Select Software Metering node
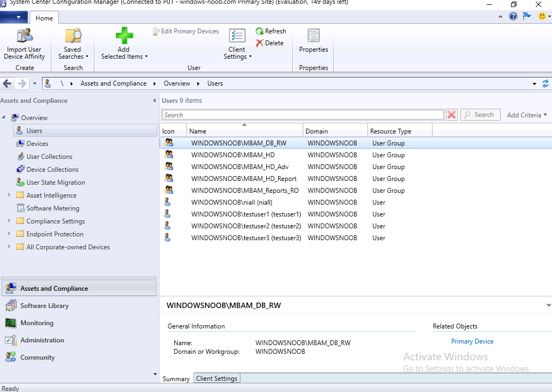The image size is (552, 392). click(53, 208)
